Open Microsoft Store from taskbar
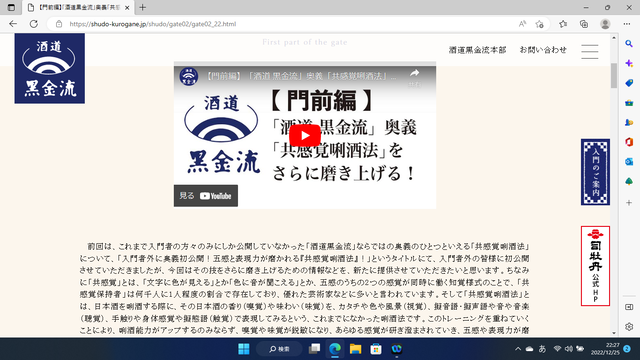The width and height of the screenshot is (640, 360). (x=376, y=349)
